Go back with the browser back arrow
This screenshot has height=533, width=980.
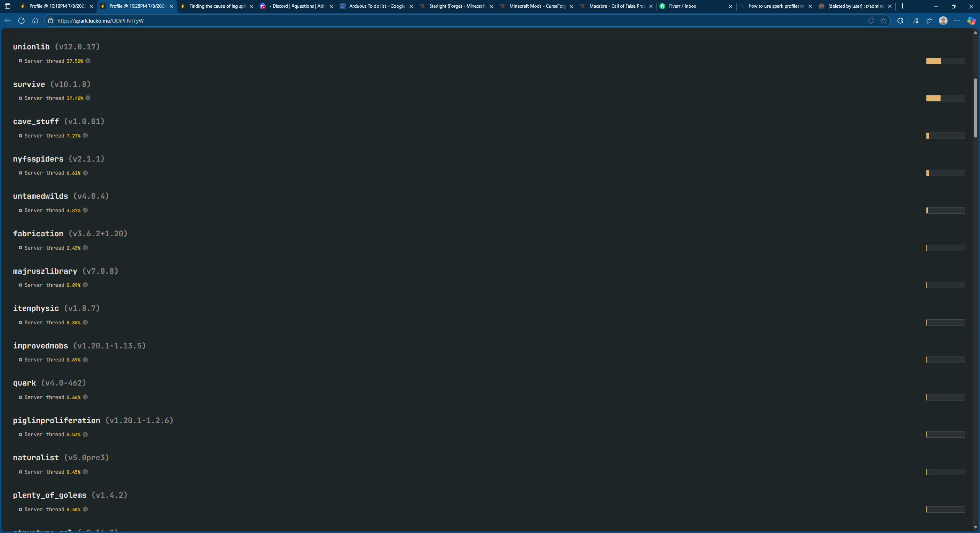[8, 21]
